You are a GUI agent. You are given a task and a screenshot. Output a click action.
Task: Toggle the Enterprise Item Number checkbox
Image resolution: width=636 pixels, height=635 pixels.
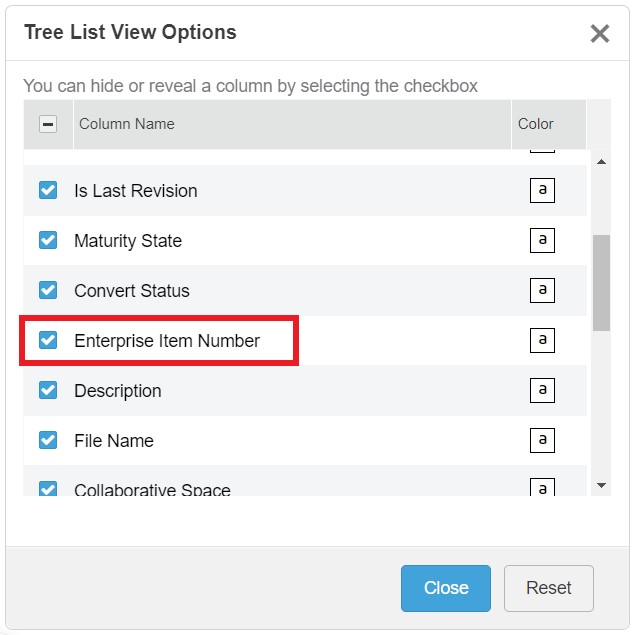tap(48, 340)
